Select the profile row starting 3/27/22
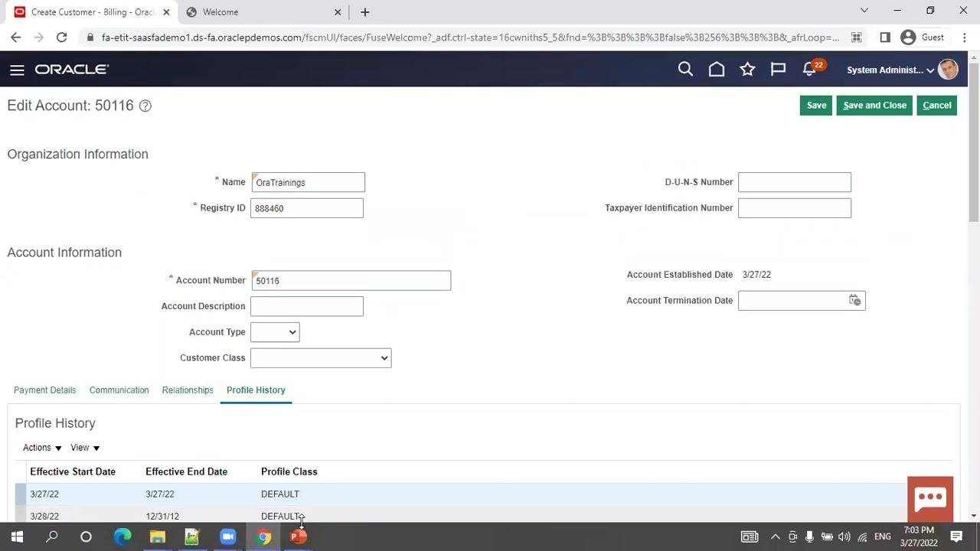 click(x=482, y=494)
